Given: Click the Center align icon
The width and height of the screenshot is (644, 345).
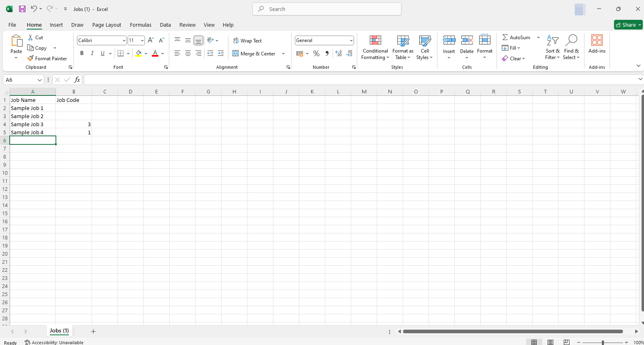Looking at the screenshot, I should [x=188, y=53].
